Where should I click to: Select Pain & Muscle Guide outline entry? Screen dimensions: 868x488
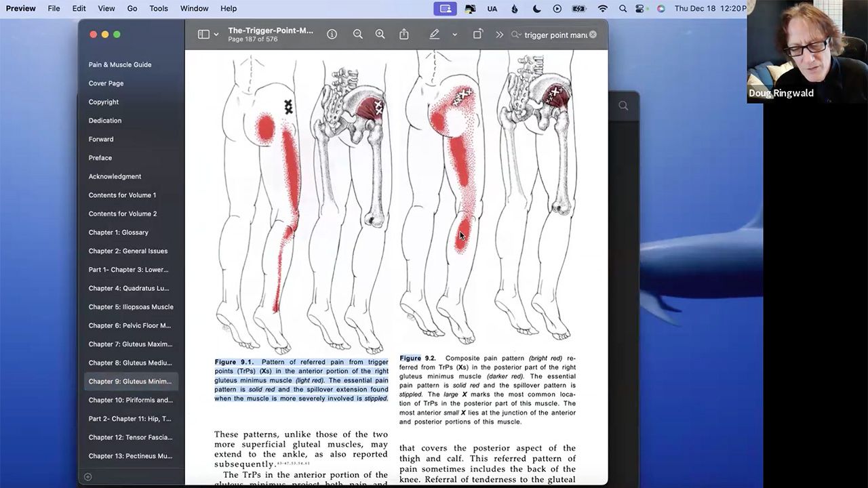(120, 64)
